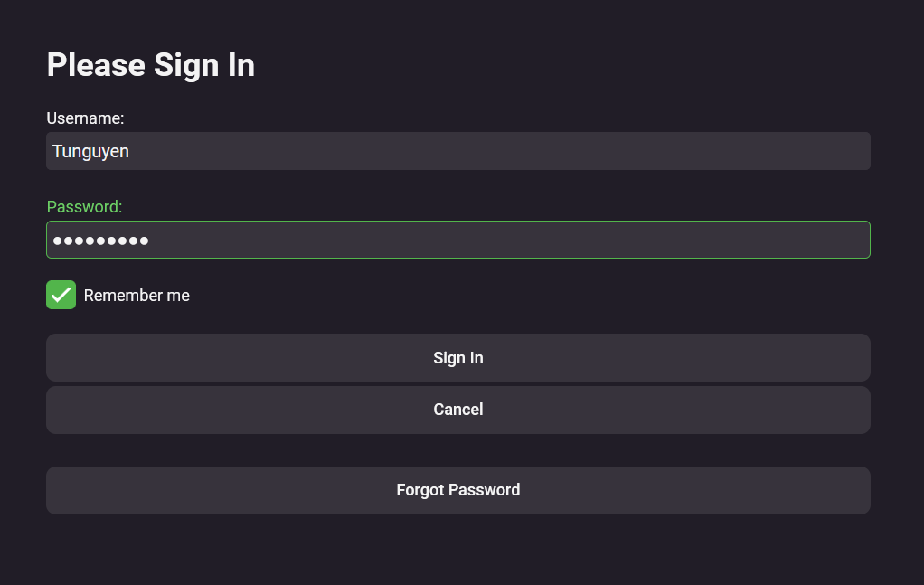Uncheck the Remember me checkbox

61,295
